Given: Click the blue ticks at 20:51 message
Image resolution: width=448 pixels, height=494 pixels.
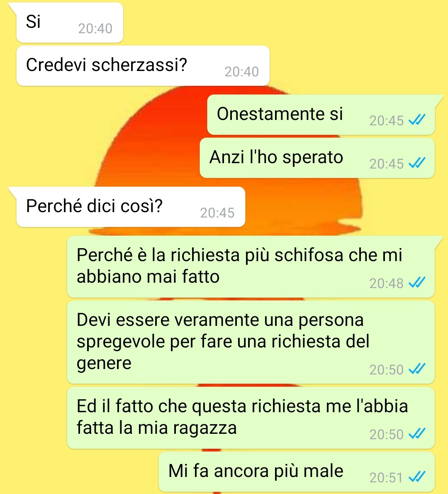Looking at the screenshot, I should click(x=417, y=477).
